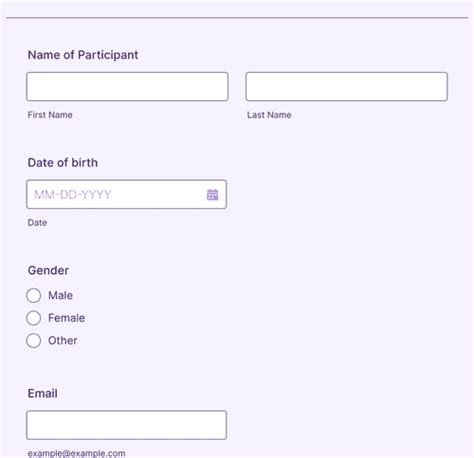Click the "Email" field heading
Viewport: 474px width, 458px height.
pos(43,393)
